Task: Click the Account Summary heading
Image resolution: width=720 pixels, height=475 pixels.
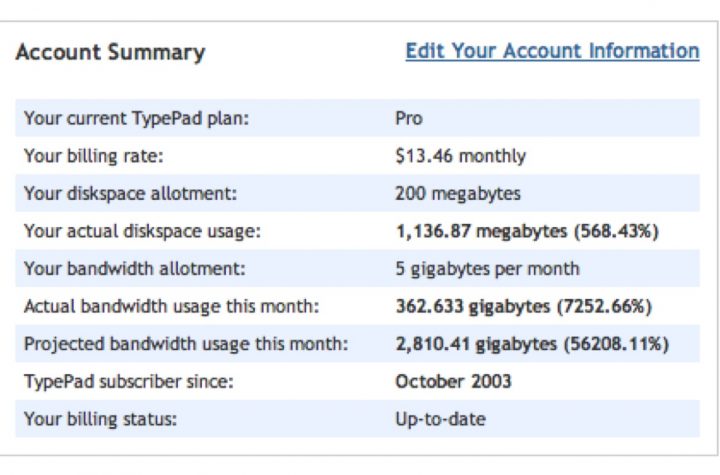Action: (x=110, y=52)
